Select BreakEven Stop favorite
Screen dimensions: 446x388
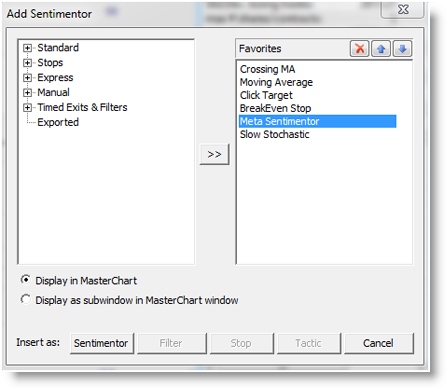coord(275,108)
